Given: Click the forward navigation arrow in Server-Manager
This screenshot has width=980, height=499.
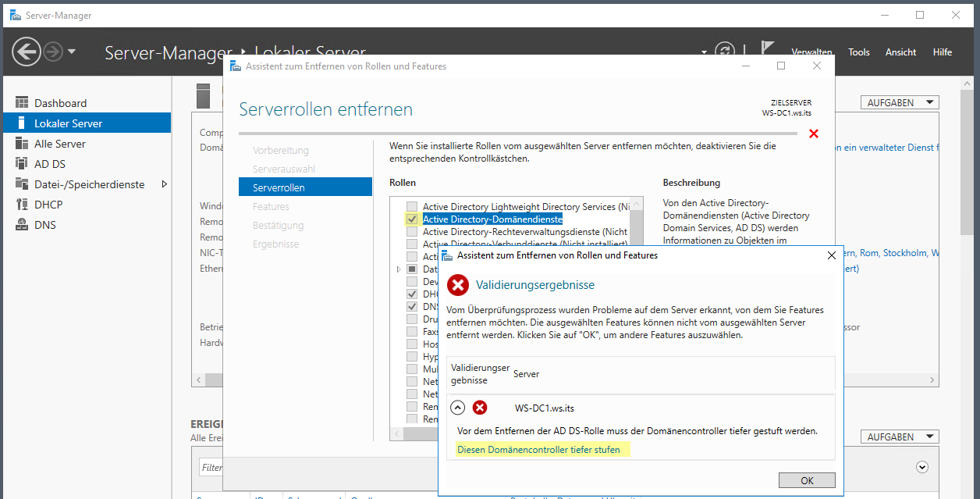Looking at the screenshot, I should 53,52.
